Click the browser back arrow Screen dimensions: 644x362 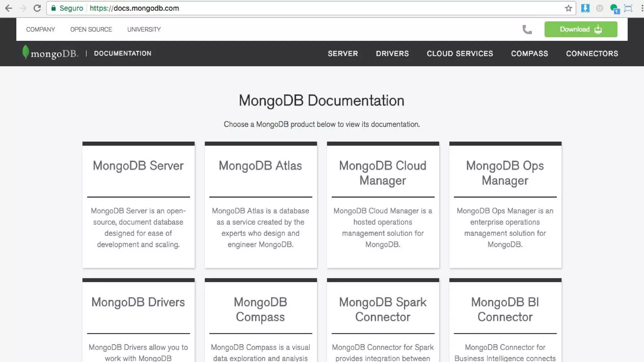click(8, 8)
